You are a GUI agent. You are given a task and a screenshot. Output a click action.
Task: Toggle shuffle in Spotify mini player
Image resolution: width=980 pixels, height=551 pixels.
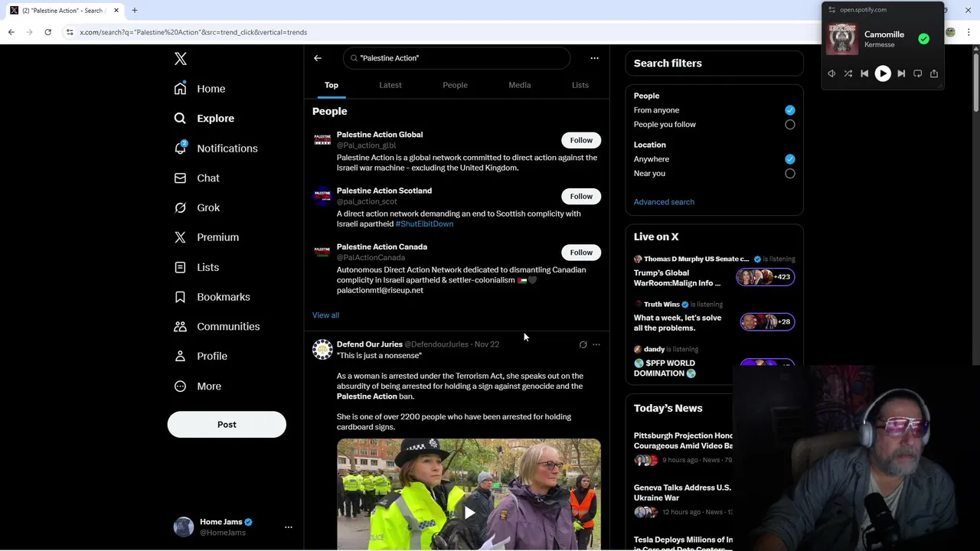click(848, 73)
